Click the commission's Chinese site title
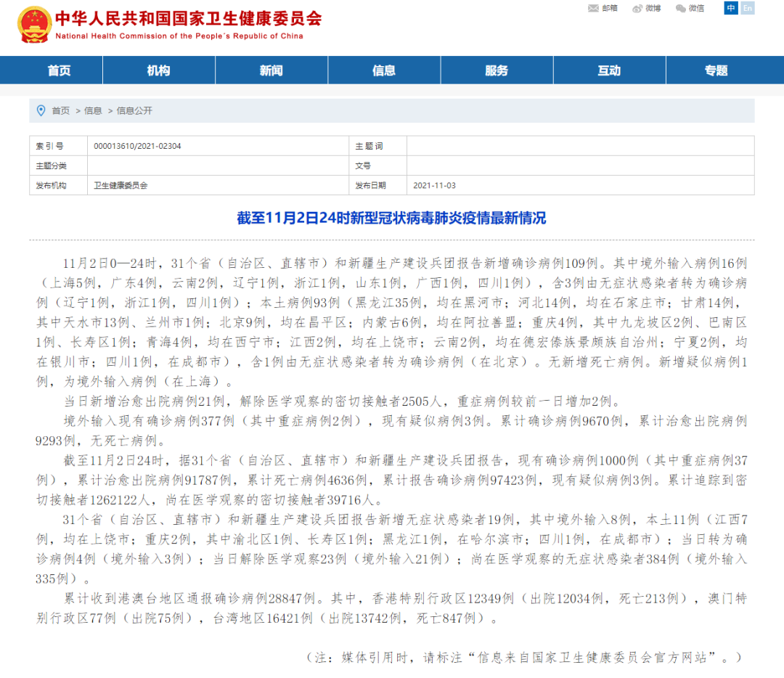Screen dimensions: 784x678 coord(188,19)
